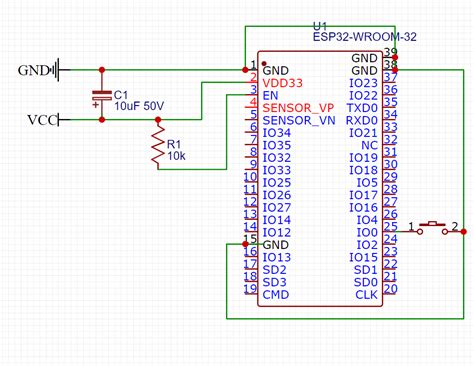
Task: Click the NC pin label
Action: pyautogui.click(x=369, y=145)
